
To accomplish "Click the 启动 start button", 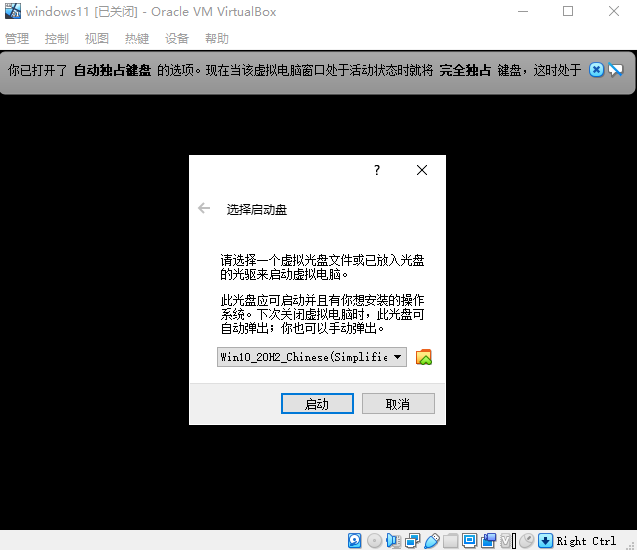I will (x=317, y=403).
